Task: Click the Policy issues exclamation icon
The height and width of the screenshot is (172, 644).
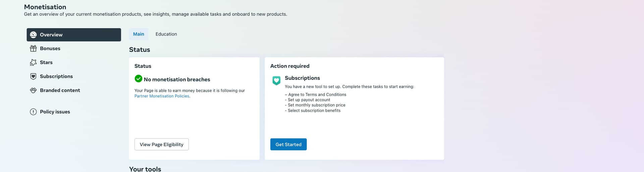Action: 33,112
